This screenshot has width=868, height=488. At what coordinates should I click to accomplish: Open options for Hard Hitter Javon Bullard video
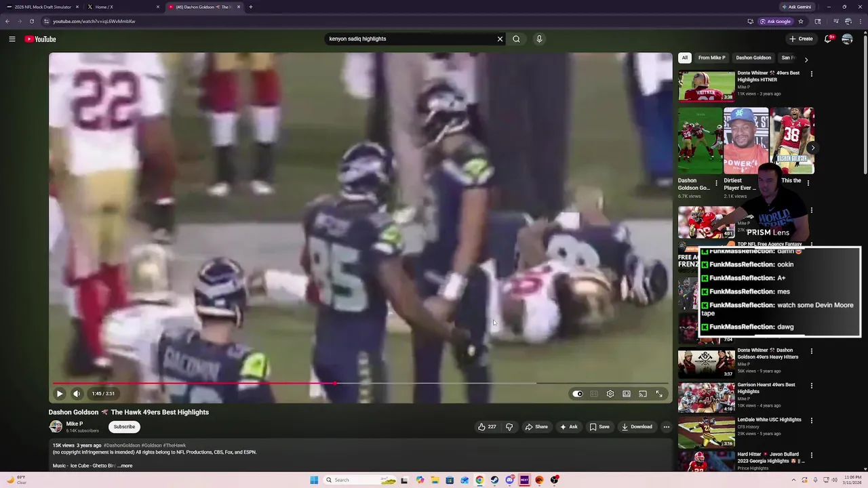click(x=812, y=455)
